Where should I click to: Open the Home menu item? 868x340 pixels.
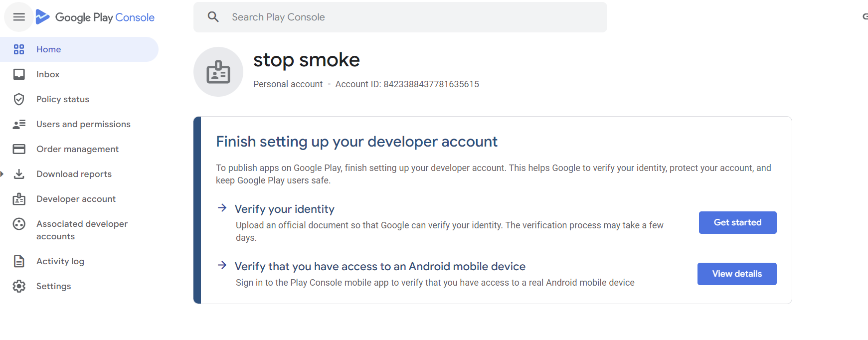79,49
